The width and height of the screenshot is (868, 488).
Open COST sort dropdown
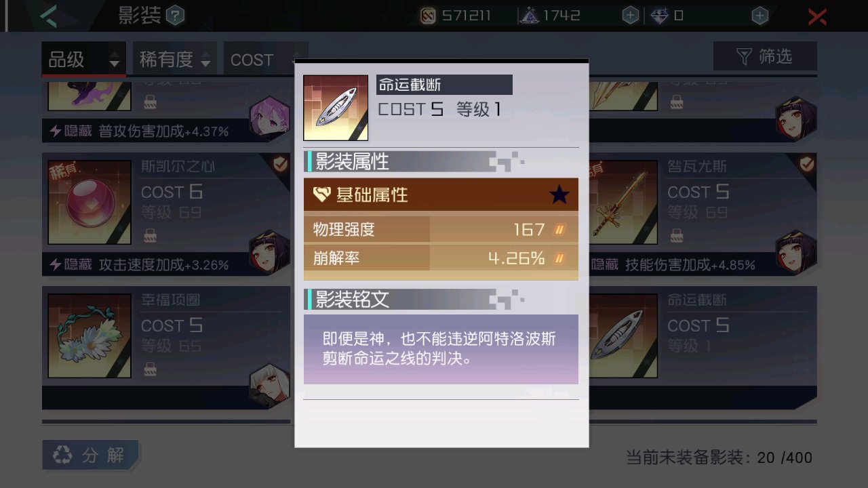coord(266,60)
